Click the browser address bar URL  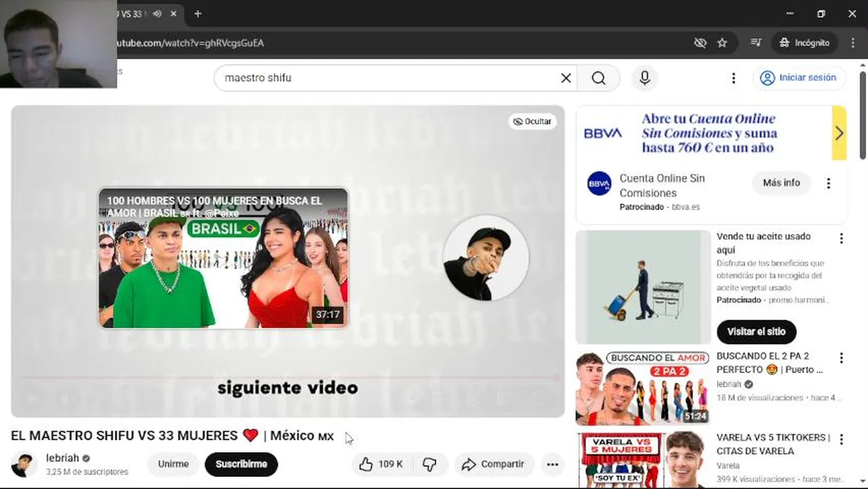[190, 43]
